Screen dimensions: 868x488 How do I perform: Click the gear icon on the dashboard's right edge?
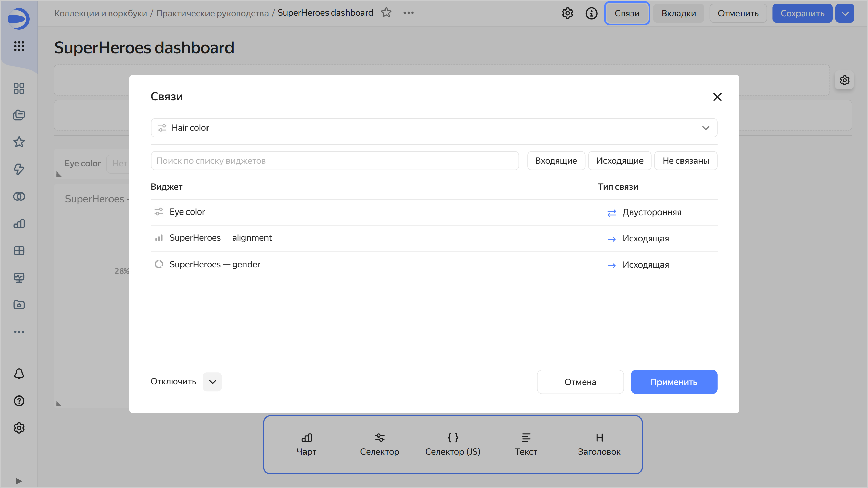click(x=844, y=80)
